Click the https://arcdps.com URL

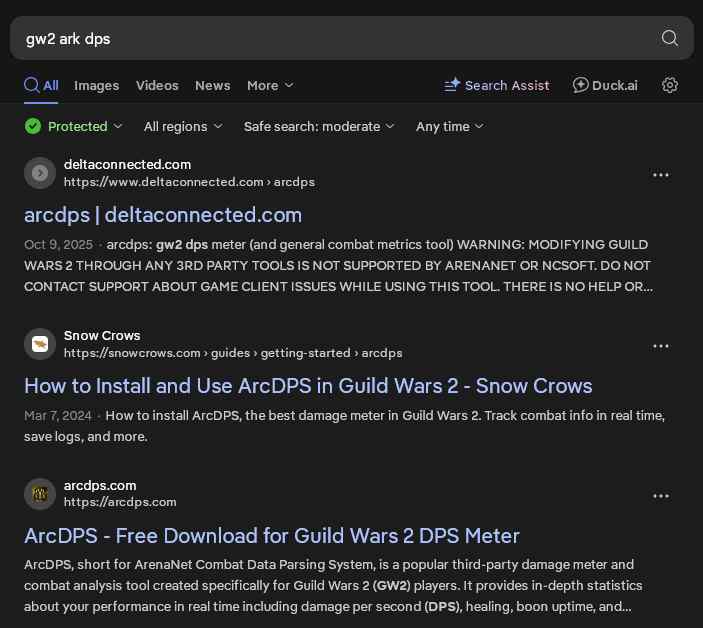click(120, 502)
